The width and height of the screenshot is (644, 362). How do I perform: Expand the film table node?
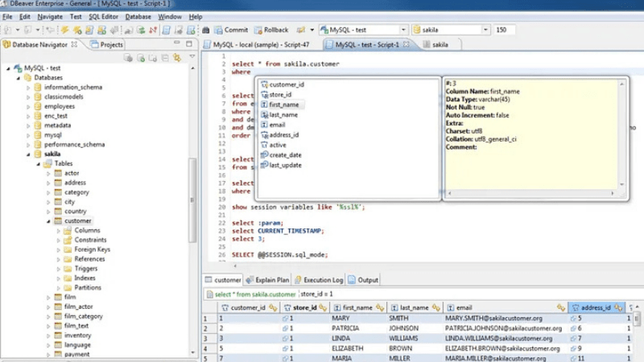click(48, 297)
